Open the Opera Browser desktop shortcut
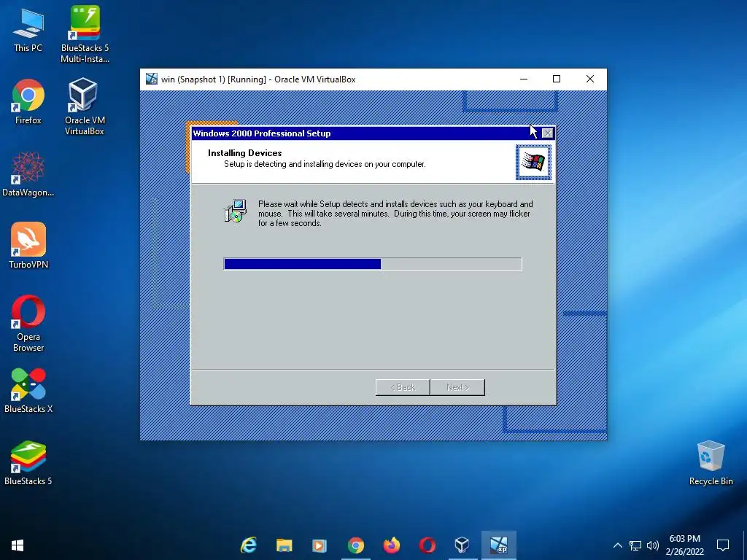This screenshot has height=560, width=747. pyautogui.click(x=28, y=323)
